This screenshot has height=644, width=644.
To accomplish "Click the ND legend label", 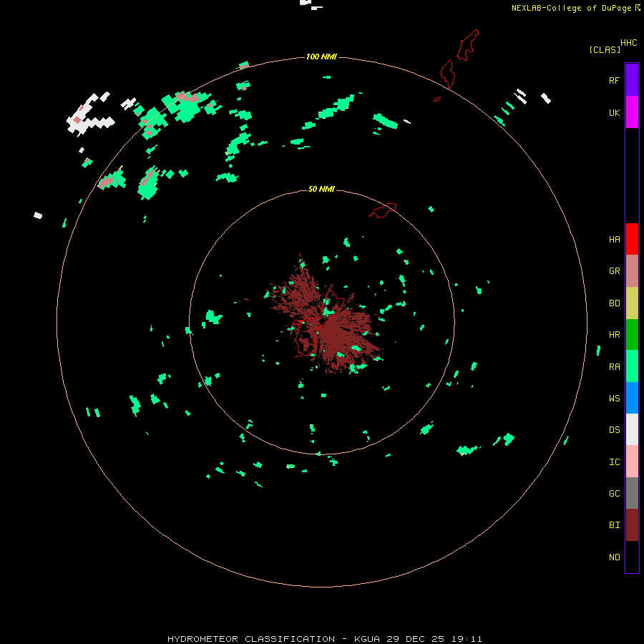I will (614, 557).
